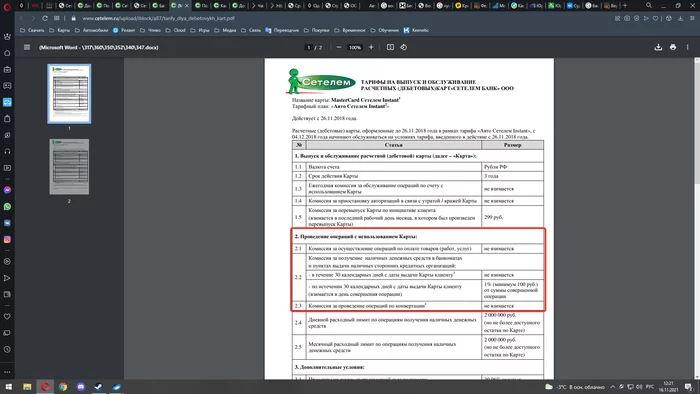Take snapshot with address bar camera icon
700x394 pixels.
627,18
